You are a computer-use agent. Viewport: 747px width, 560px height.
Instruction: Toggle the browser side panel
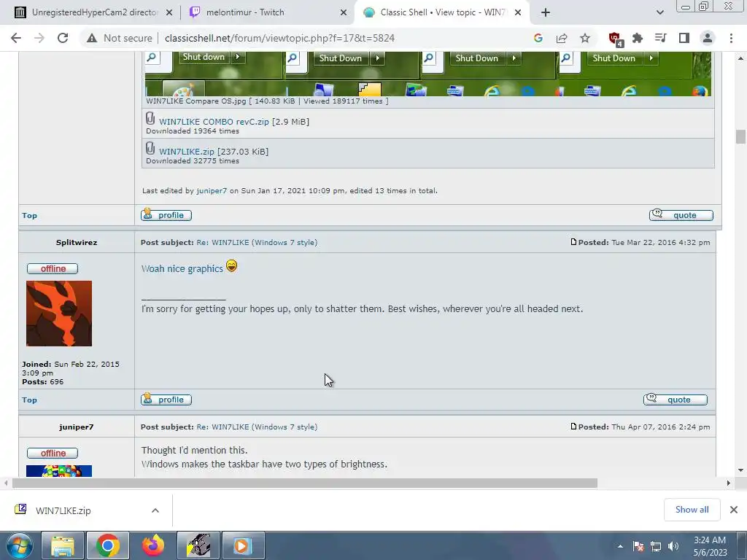[684, 38]
